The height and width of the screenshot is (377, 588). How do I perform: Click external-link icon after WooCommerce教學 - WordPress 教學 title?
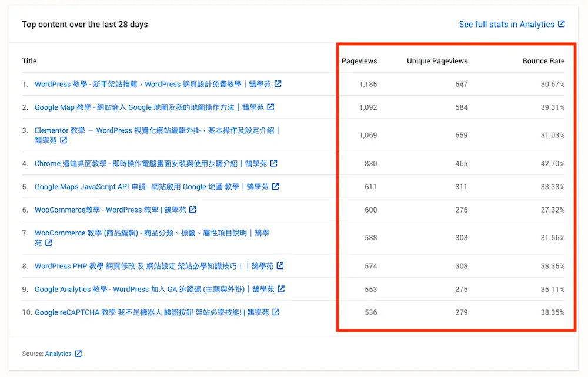tap(192, 210)
